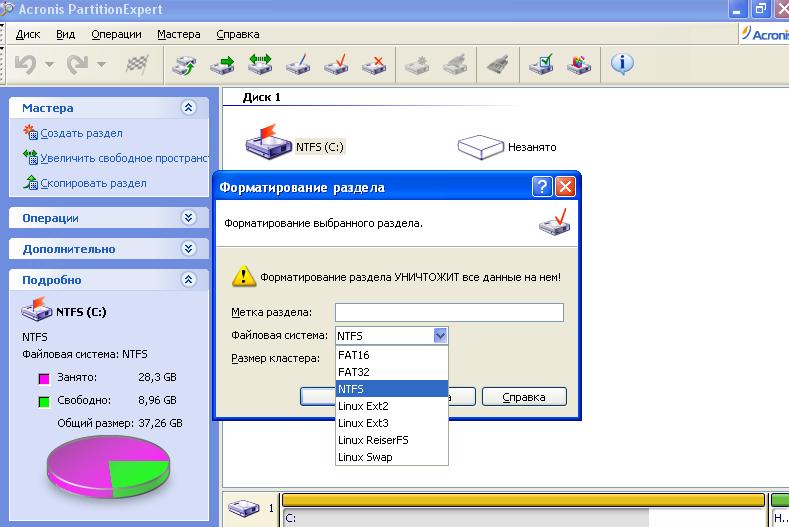The width and height of the screenshot is (789, 527).
Task: Click the Файловая система dropdown arrow
Action: [440, 335]
